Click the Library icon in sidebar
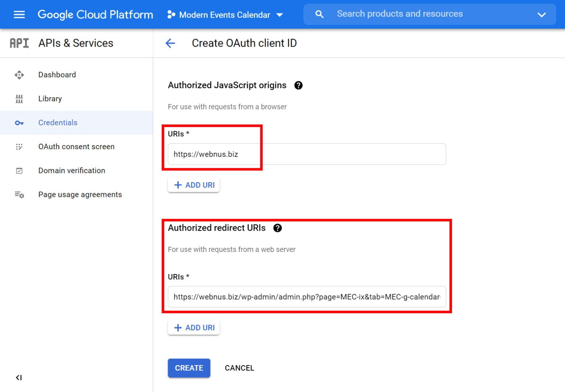 (19, 98)
